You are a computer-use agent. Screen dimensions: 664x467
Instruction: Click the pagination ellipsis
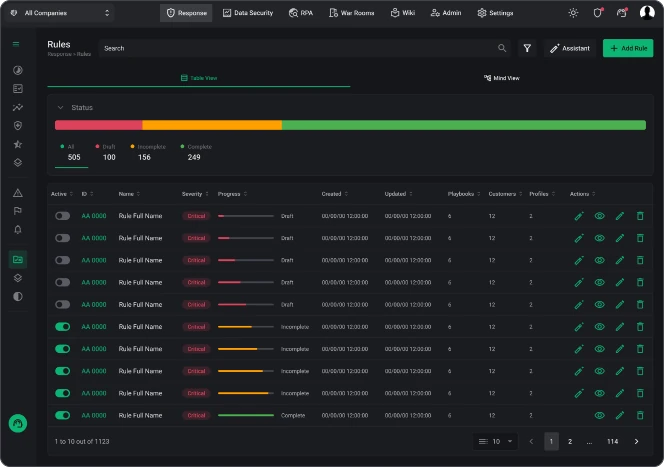589,442
